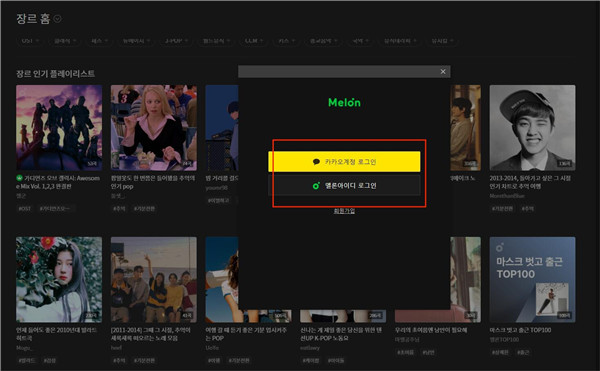Click the #OST hashtag under Awesome Mix
600x371 pixels.
pos(25,208)
